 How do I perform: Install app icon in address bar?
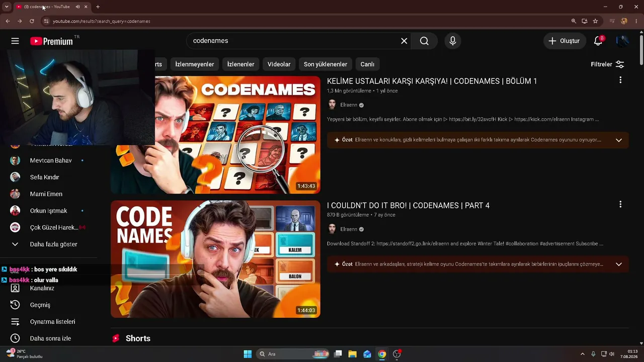(585, 21)
